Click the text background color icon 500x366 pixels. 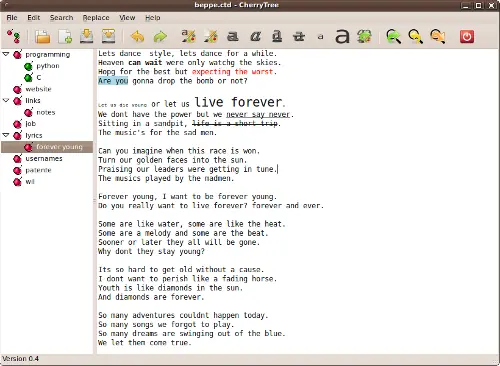pyautogui.click(x=211, y=36)
